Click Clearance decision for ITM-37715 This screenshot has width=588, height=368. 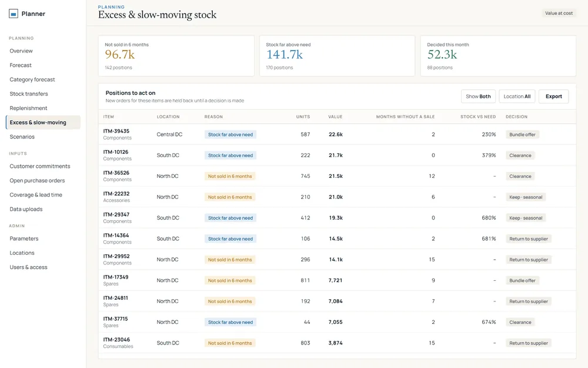coord(520,322)
